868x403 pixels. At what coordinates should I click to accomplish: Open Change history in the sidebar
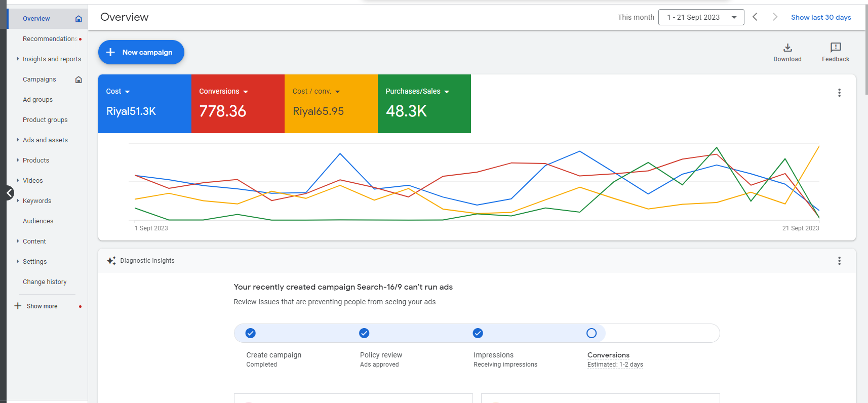[45, 282]
